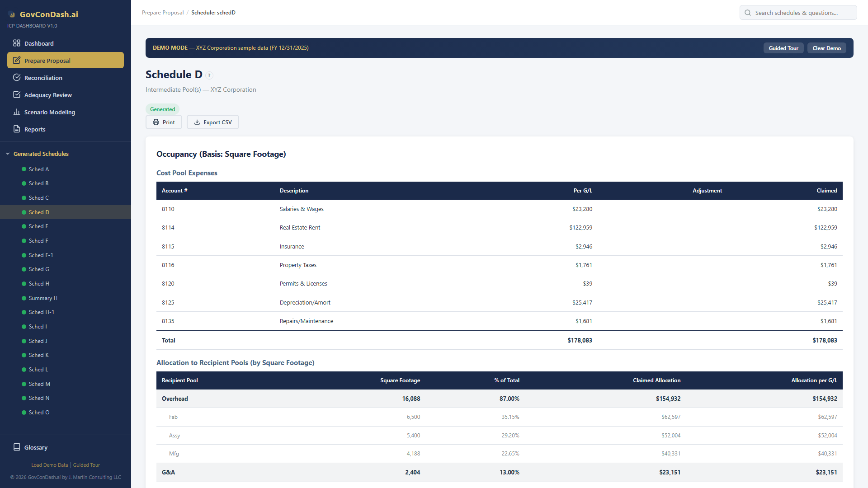This screenshot has height=488, width=868.
Task: Click the Glossary book icon
Action: (17, 447)
